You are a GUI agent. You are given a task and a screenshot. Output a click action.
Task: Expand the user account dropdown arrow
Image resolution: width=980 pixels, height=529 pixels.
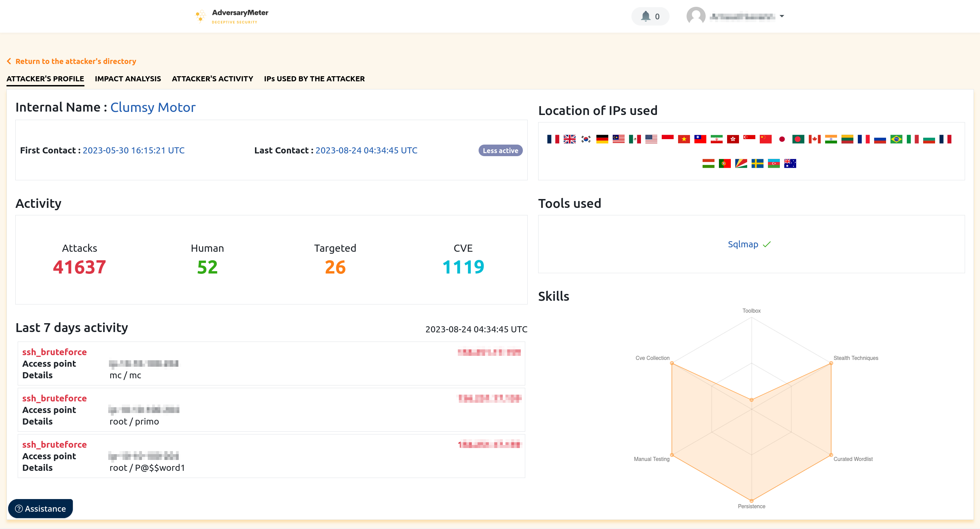(782, 16)
